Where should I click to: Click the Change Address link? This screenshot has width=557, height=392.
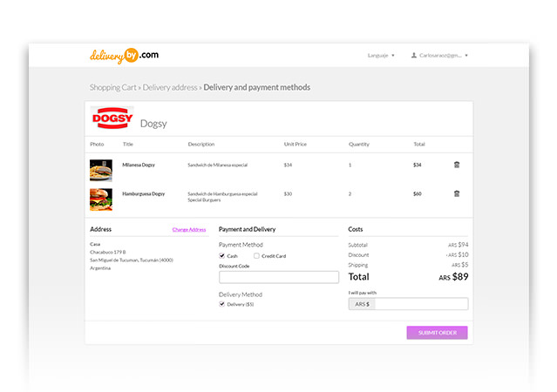tap(189, 230)
